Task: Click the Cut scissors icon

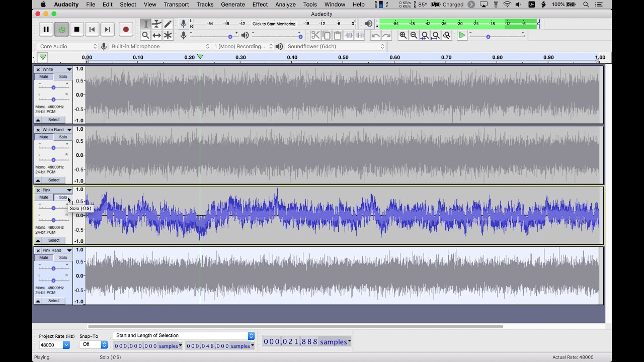Action: click(x=315, y=35)
